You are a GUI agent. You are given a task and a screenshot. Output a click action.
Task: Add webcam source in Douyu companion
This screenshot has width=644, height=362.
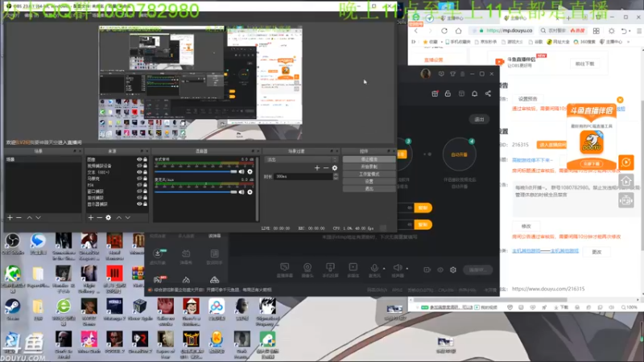[308, 270]
